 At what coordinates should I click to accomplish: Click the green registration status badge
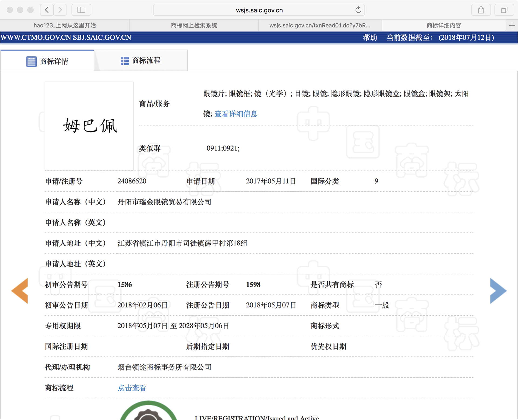click(x=148, y=411)
